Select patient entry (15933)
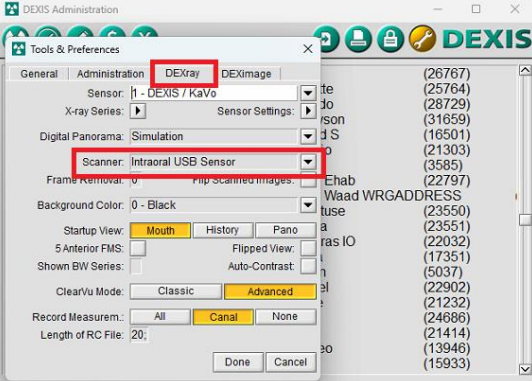The image size is (532, 381). [446, 364]
